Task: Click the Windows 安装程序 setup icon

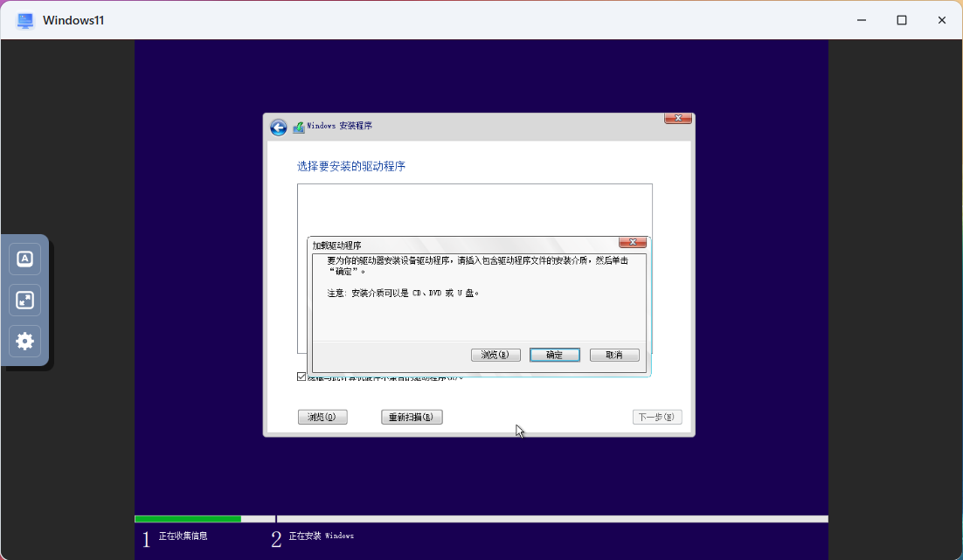Action: [x=299, y=127]
